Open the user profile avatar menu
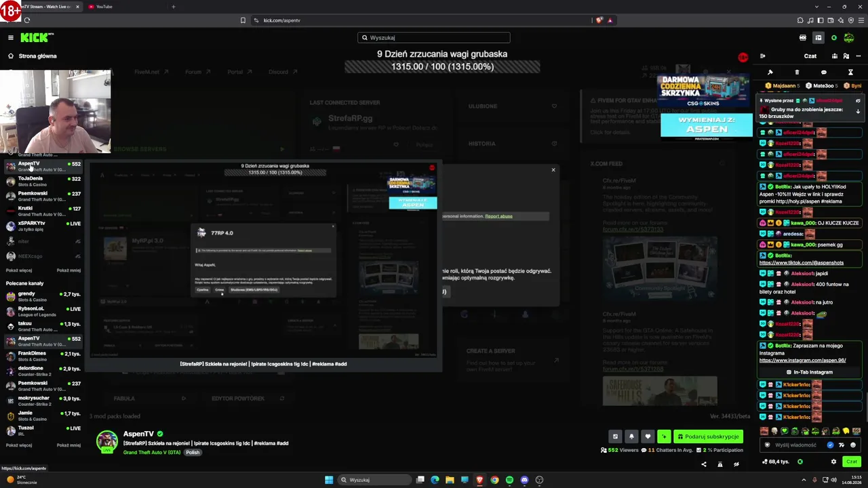 coord(849,37)
